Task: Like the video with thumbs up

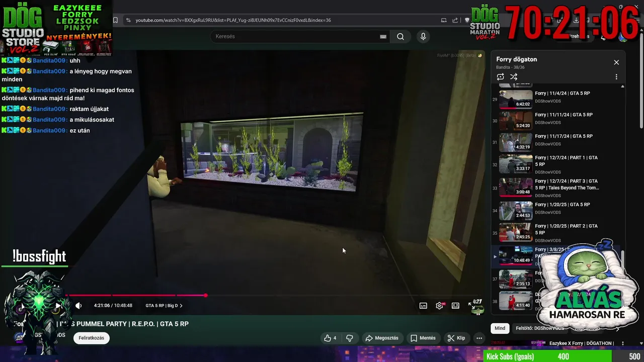Action: [x=328, y=338]
